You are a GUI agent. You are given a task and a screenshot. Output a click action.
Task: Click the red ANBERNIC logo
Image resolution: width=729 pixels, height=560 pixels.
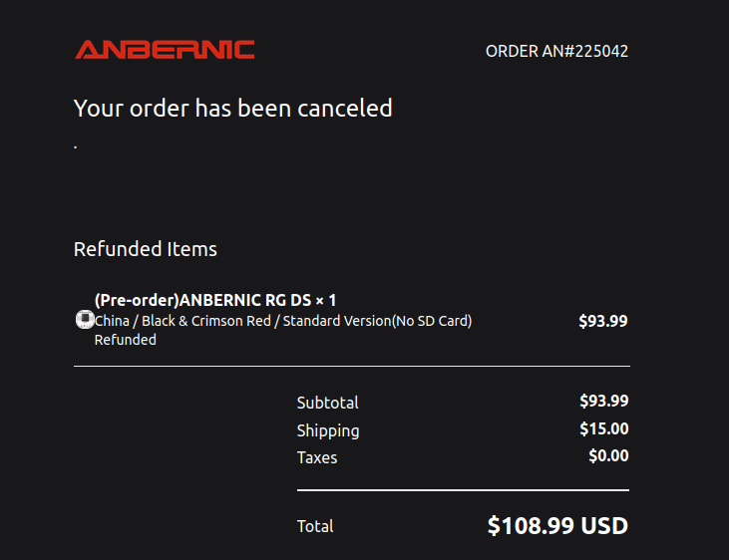pyautogui.click(x=165, y=50)
